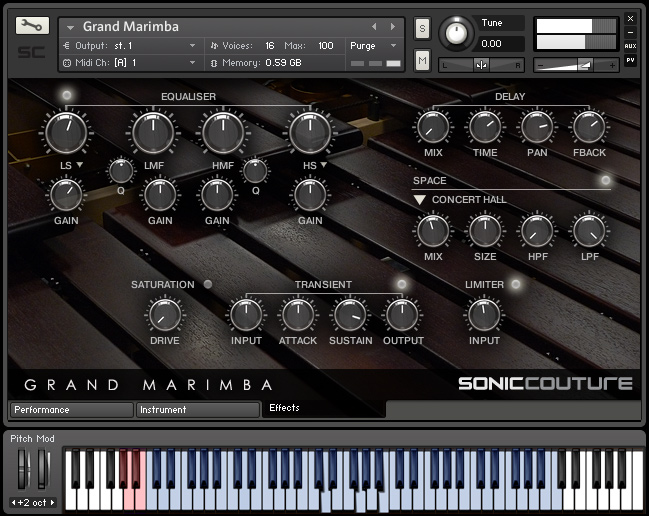Open the Purge dropdown menu
Image resolution: width=649 pixels, height=516 pixels.
pos(373,46)
